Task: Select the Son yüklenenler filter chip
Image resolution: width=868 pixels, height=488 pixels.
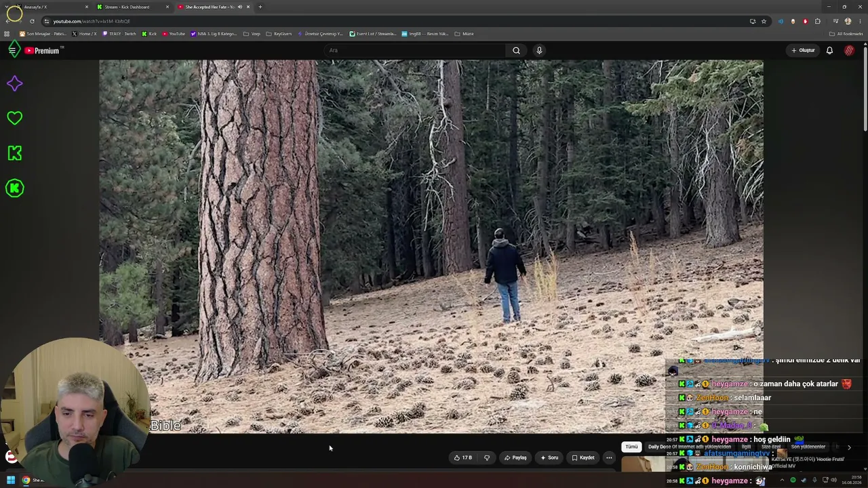Action: 808,447
